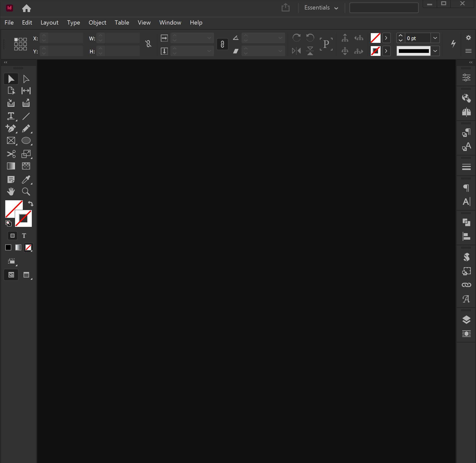Viewport: 476px width, 463px height.
Task: Activate the Gradient Feather tool
Action: (x=26, y=166)
